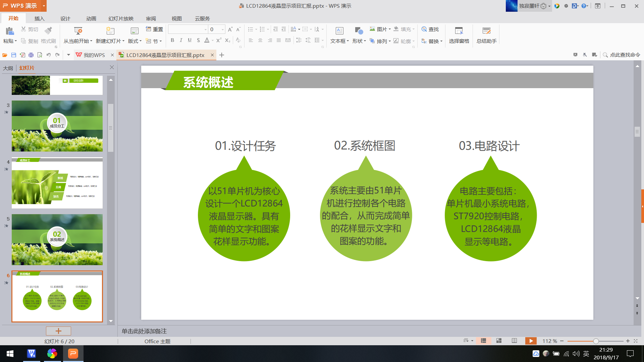The width and height of the screenshot is (644, 362).
Task: Switch to the Outline (大纲) panel tab
Action: click(8, 68)
